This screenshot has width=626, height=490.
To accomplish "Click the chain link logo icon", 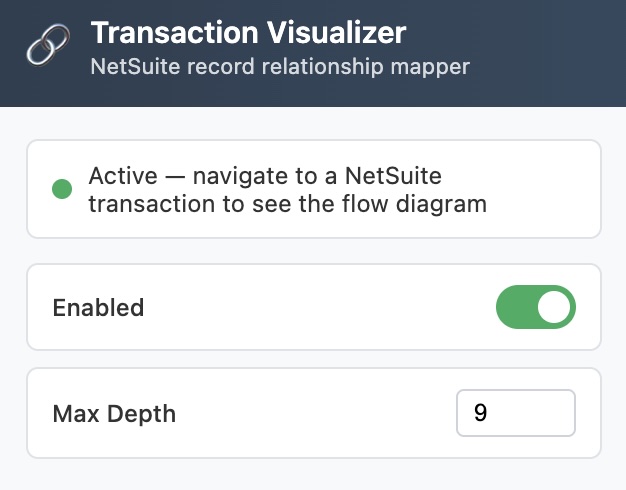I will [x=48, y=45].
